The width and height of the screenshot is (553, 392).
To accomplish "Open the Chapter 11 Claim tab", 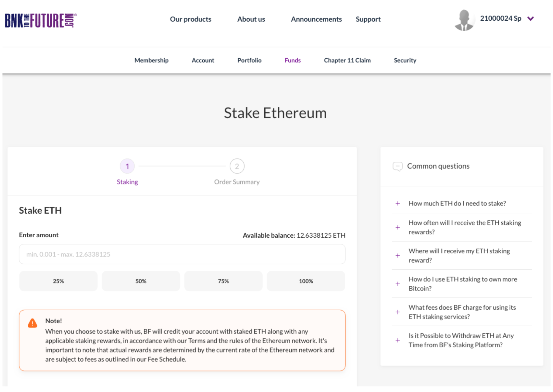I will coord(347,60).
